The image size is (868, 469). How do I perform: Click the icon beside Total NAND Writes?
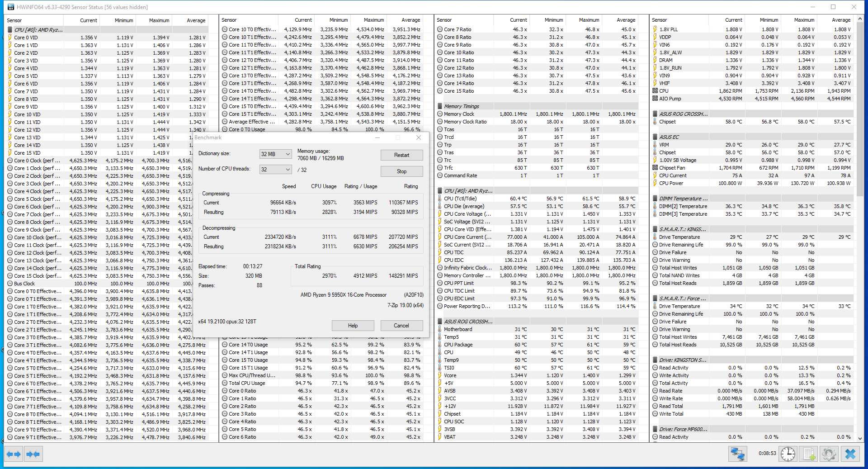pyautogui.click(x=655, y=275)
